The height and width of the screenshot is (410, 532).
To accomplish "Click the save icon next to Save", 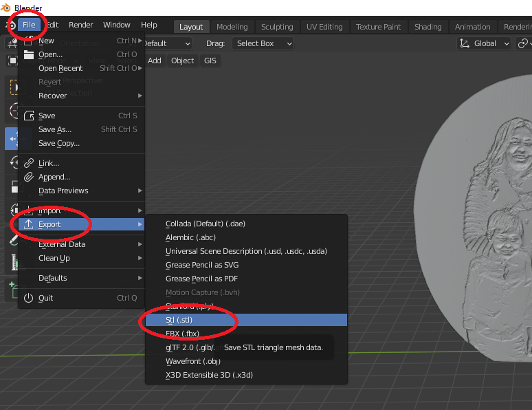I will point(29,116).
